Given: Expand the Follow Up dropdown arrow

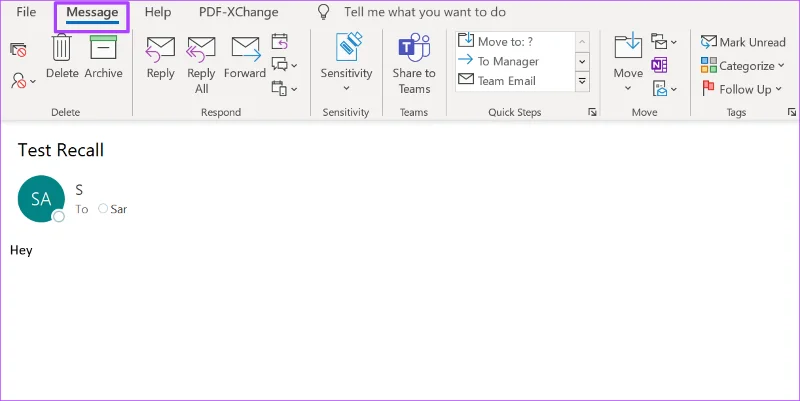Looking at the screenshot, I should (x=778, y=89).
